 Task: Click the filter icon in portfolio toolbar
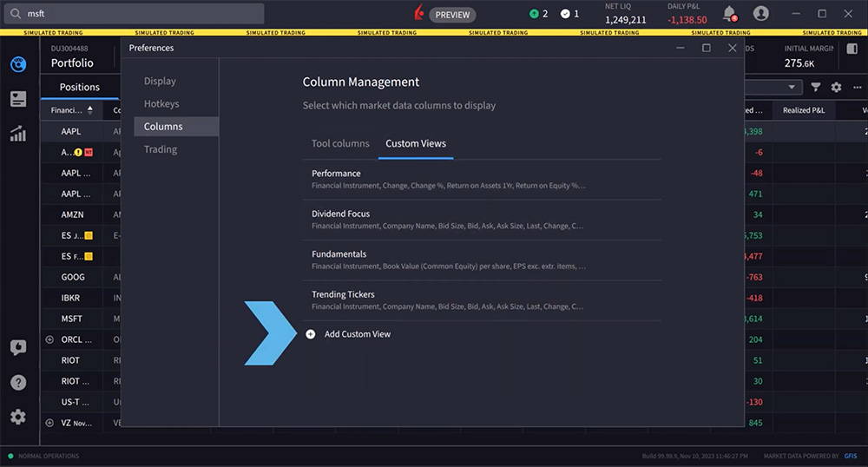click(816, 87)
